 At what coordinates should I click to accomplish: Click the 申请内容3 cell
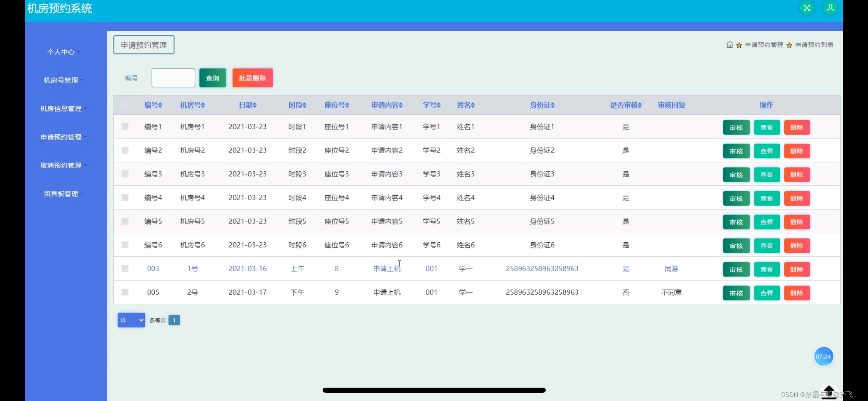387,174
